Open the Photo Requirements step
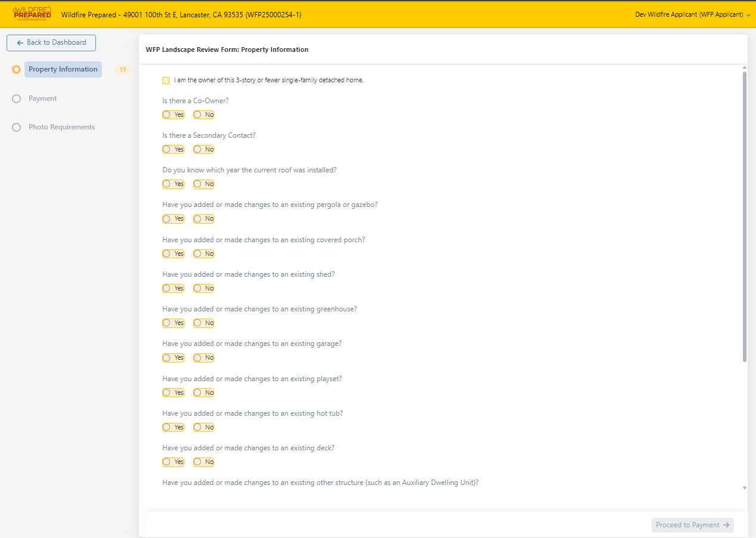The width and height of the screenshot is (756, 538). (x=61, y=127)
